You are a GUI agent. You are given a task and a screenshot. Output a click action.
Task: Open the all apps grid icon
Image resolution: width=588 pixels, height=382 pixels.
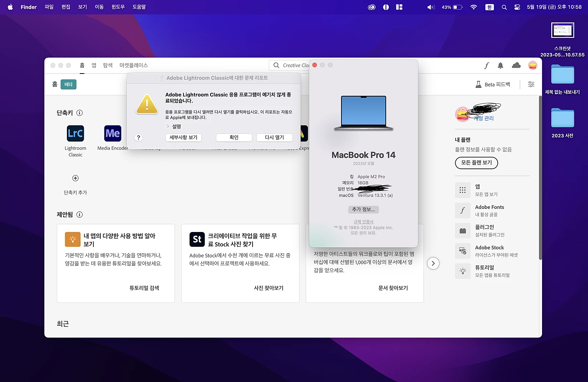pyautogui.click(x=463, y=190)
